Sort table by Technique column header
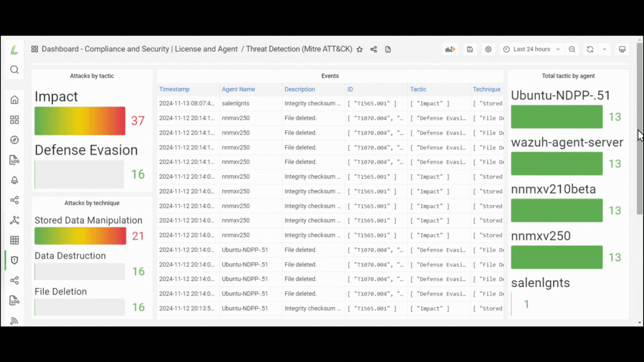The height and width of the screenshot is (362, 644). (x=486, y=89)
